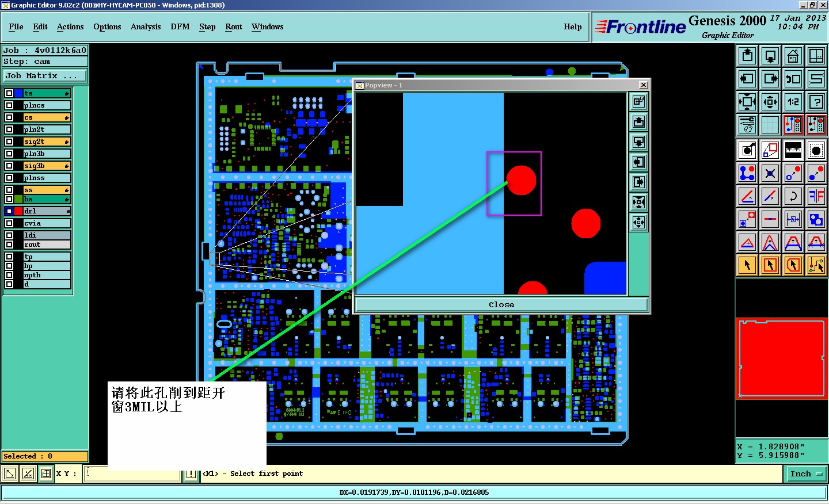Toggle the cs layer checkbox

point(9,117)
